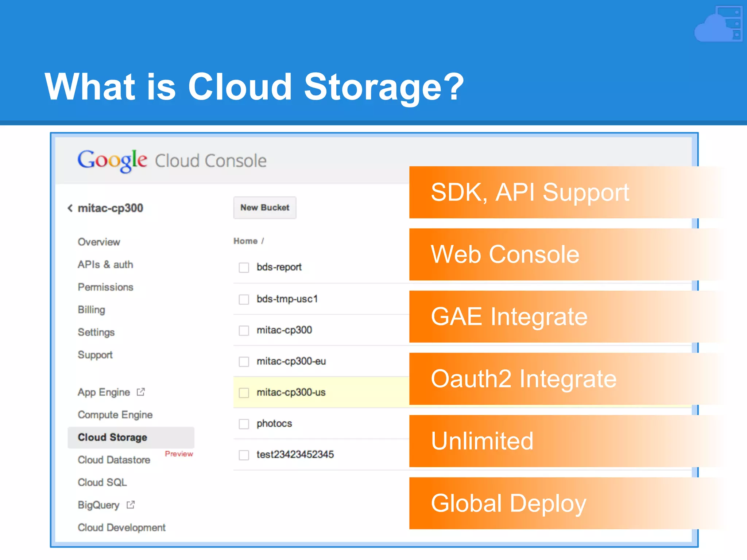
Task: Click the mitac-cp300 project name heading
Action: click(111, 208)
